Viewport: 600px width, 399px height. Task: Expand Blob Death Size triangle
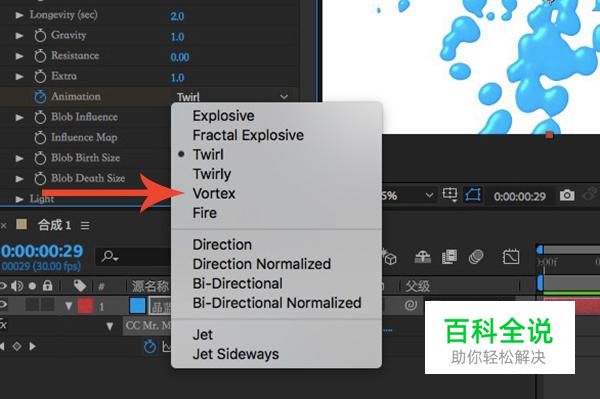click(19, 178)
